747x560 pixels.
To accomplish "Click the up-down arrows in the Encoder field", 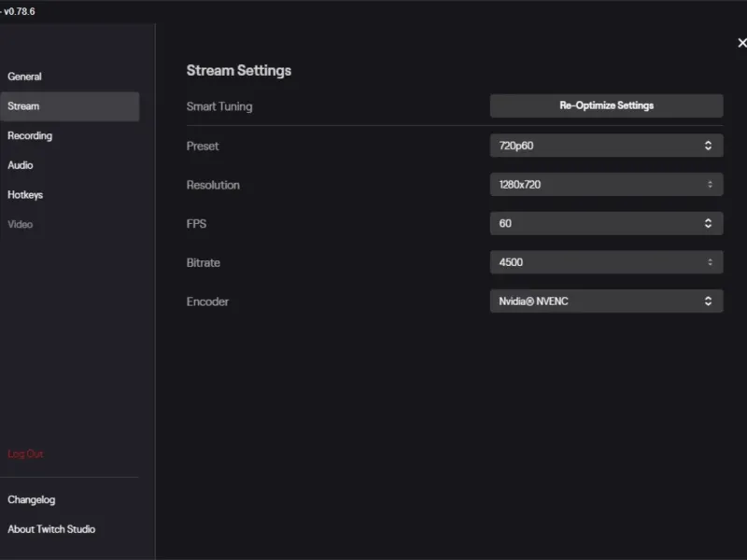I will 708,301.
